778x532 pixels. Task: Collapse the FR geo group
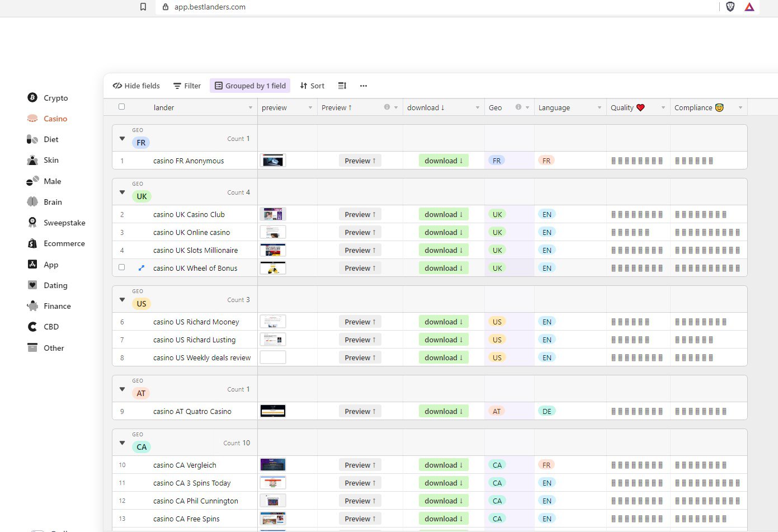coord(122,138)
